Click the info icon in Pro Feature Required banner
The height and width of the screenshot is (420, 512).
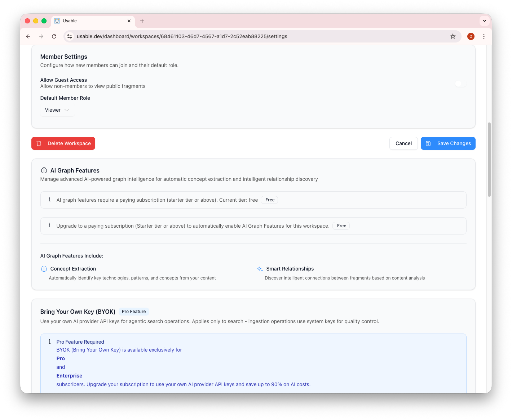[49, 341]
